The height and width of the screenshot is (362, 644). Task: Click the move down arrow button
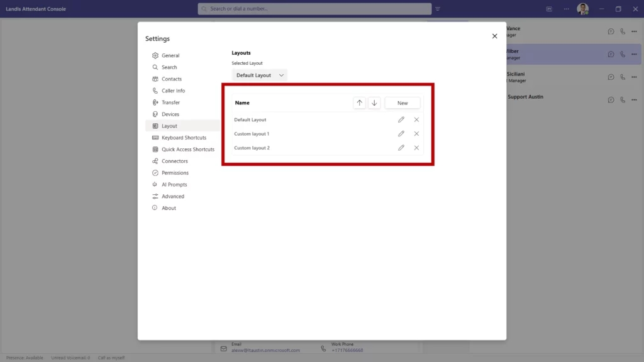374,103
